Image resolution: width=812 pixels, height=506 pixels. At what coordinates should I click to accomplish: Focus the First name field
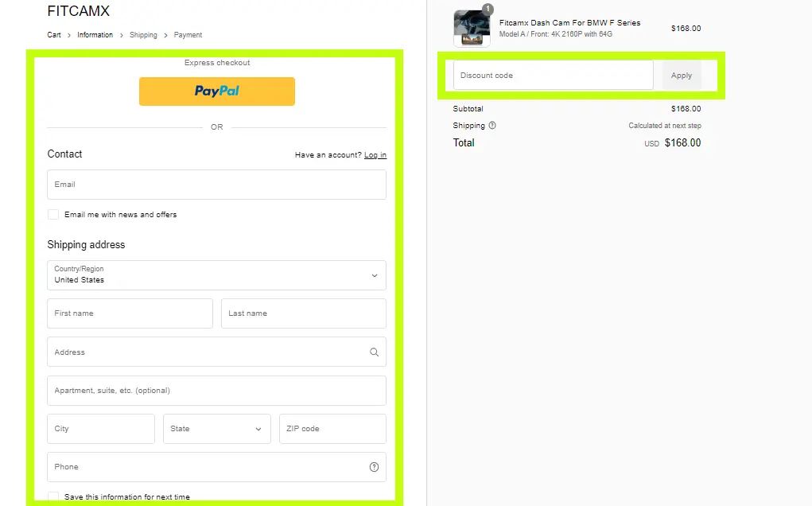pyautogui.click(x=130, y=313)
